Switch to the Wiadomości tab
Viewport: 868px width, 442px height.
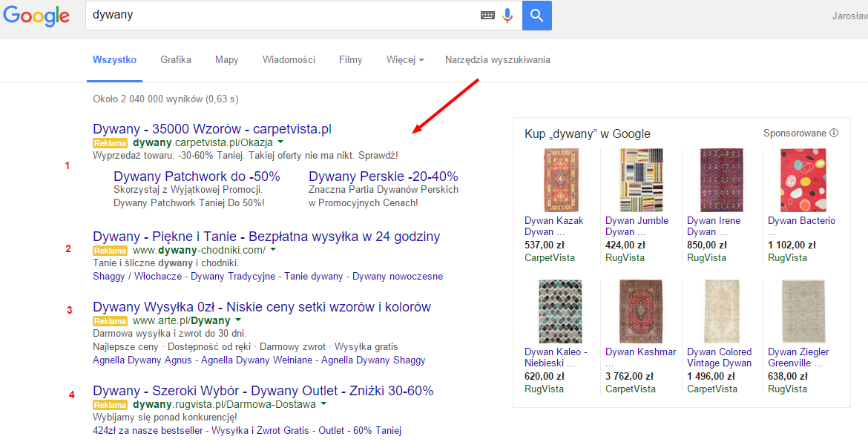coord(289,60)
